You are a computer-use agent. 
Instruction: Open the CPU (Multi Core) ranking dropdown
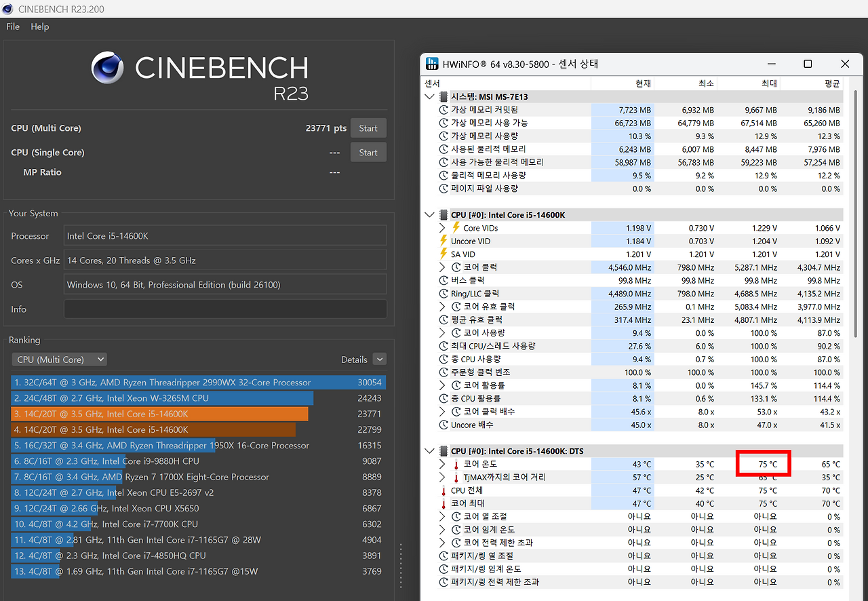tap(60, 360)
